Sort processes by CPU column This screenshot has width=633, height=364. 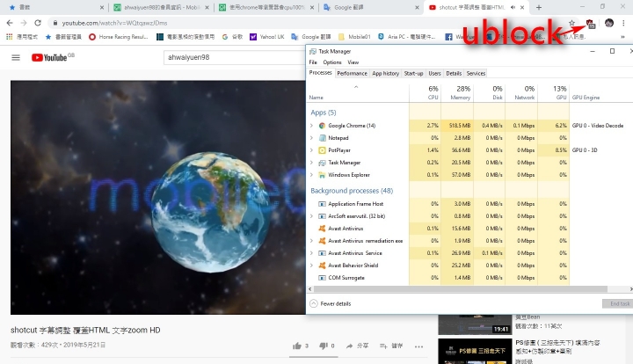click(x=426, y=92)
